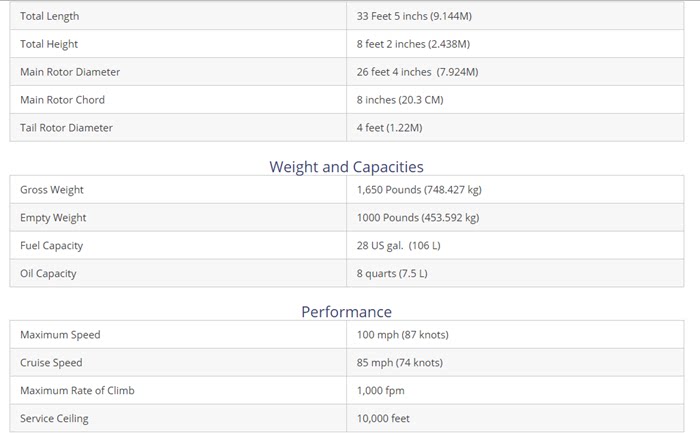700x433 pixels.
Task: Click the Empty Weight label
Action: click(53, 218)
